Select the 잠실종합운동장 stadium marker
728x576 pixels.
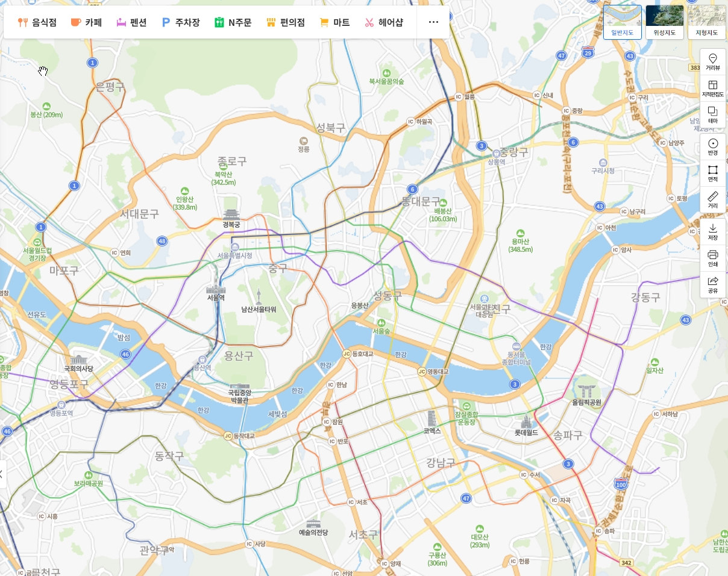[x=466, y=405]
